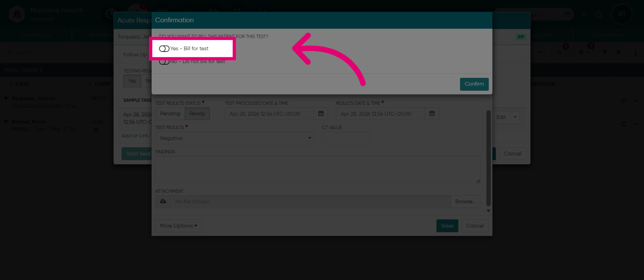Viewport: 644px width, 280px height.
Task: Click the CT Value input field
Action: [346, 138]
